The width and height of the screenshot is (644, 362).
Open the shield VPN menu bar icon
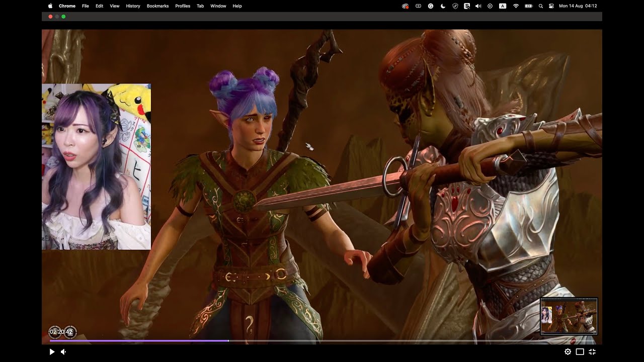[455, 6]
